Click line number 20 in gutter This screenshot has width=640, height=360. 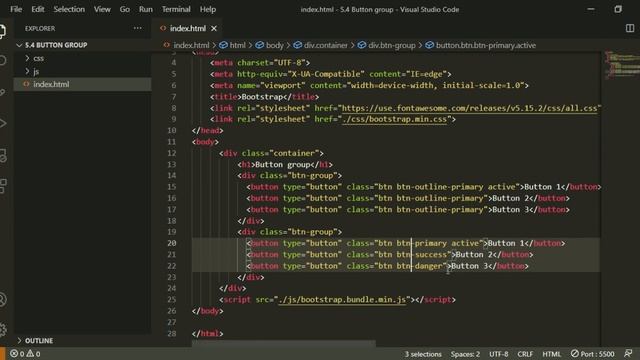point(171,243)
